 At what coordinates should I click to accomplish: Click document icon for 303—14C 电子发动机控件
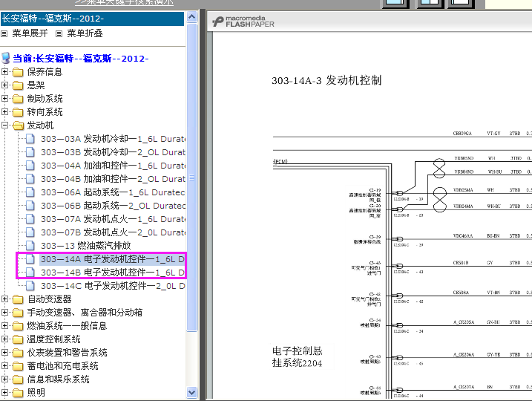pos(30,286)
